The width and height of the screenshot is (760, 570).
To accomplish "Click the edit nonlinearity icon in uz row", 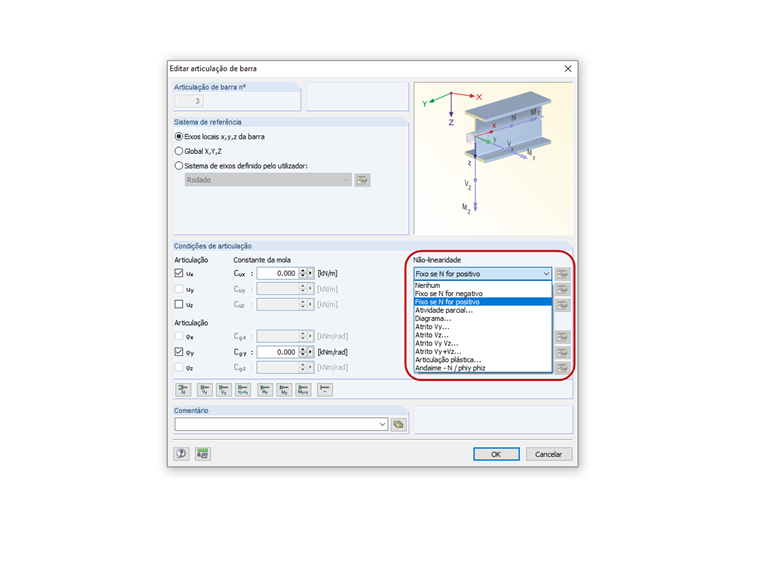I will pos(562,305).
